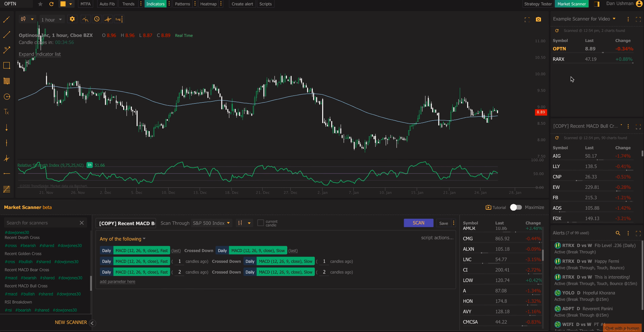Screen dimensions: 644x332
Task: Toggle the Maximize switch
Action: point(516,207)
